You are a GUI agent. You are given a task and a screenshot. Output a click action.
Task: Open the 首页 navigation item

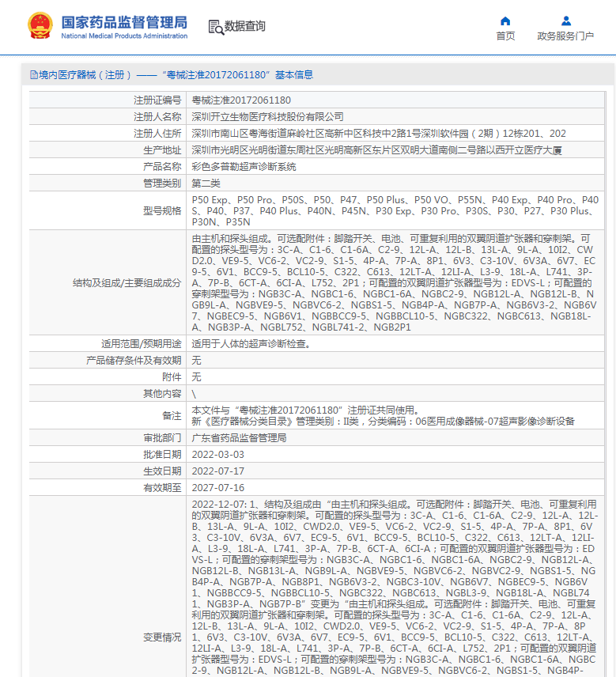tap(505, 36)
